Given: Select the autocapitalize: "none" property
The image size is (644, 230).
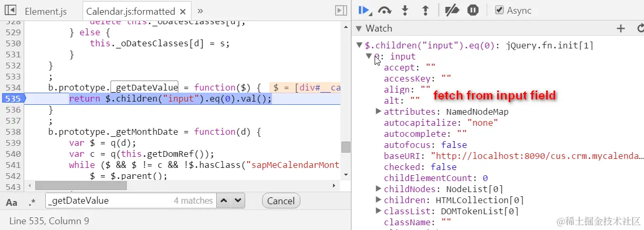Looking at the screenshot, I should pyautogui.click(x=441, y=123).
